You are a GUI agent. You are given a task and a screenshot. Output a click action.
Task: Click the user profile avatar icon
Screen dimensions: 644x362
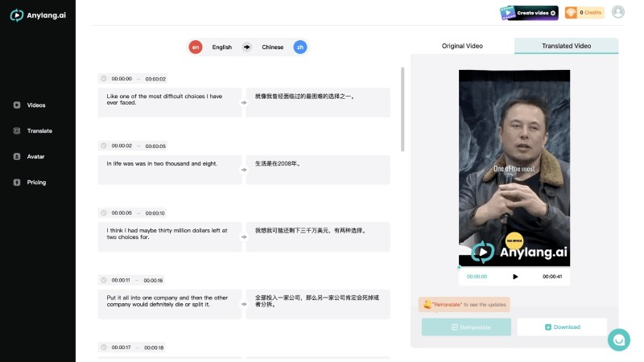pyautogui.click(x=617, y=12)
